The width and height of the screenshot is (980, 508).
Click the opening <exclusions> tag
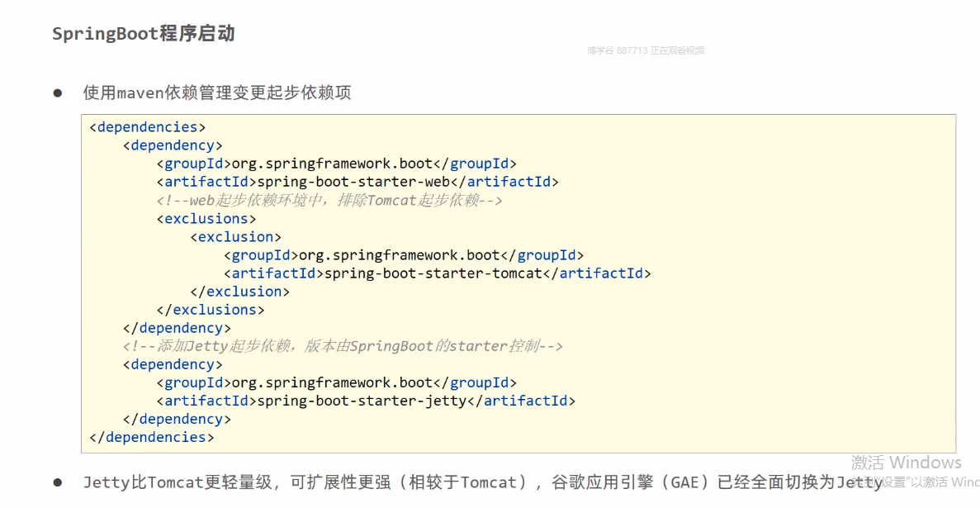pos(206,218)
